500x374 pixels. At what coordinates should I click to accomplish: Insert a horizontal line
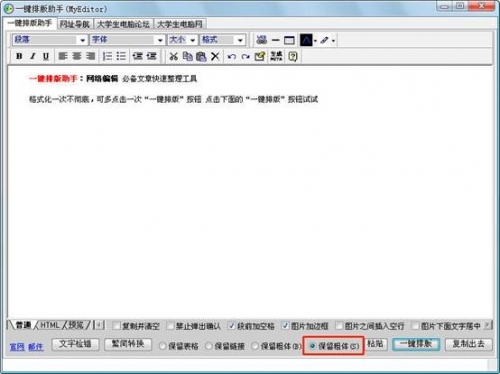(x=275, y=40)
